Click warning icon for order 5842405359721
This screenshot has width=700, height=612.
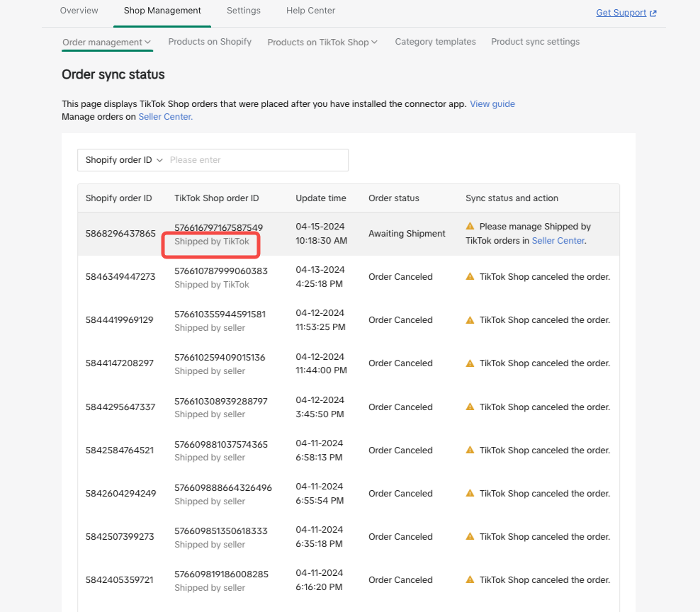tap(470, 579)
